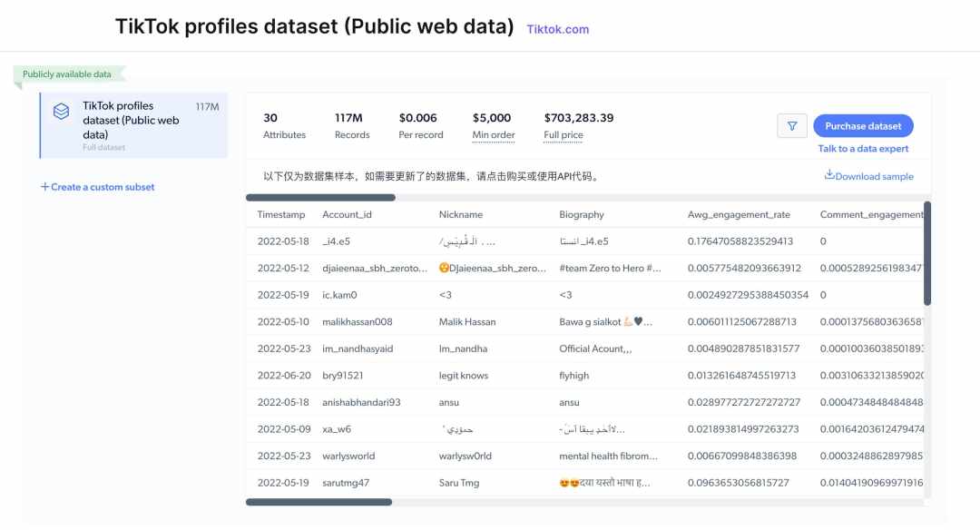Click engagement rate 0.0024927295388450354
This screenshot has width=980, height=530.
click(x=748, y=295)
